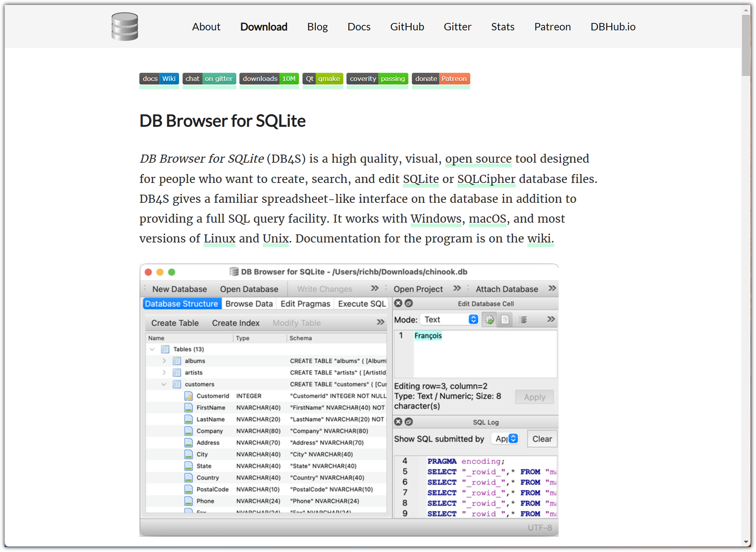The image size is (756, 552).
Task: Click the downloads 10M badge
Action: pyautogui.click(x=269, y=79)
